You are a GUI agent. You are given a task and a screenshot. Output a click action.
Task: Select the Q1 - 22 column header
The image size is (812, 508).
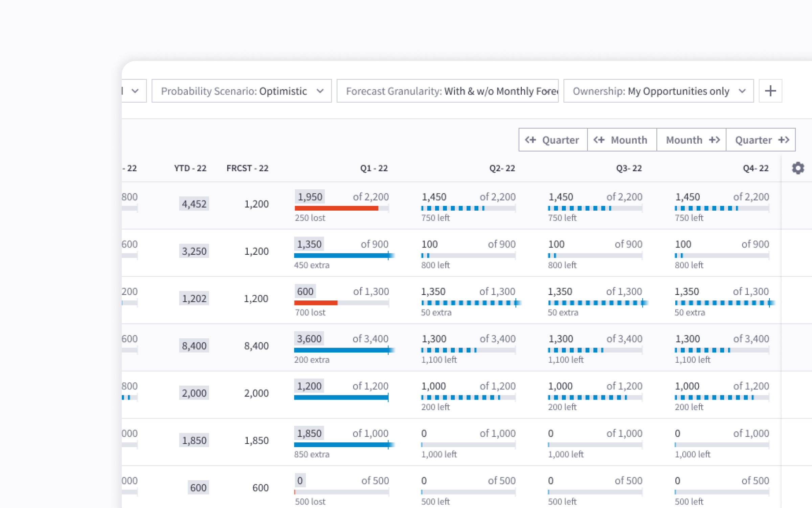374,168
